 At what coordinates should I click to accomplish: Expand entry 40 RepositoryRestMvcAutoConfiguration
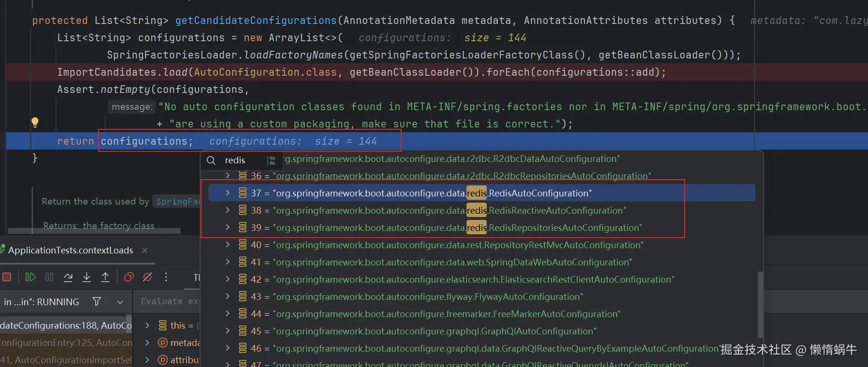tap(228, 245)
